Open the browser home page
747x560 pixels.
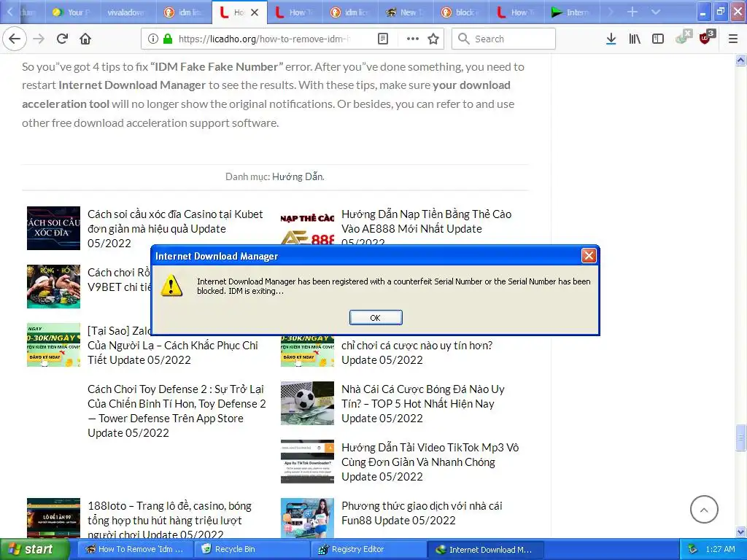click(85, 39)
